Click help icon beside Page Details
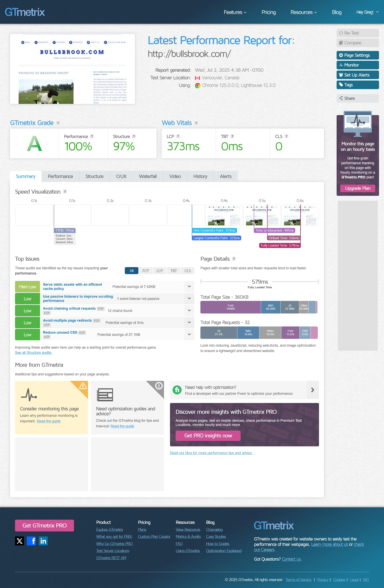Viewport: 384px width, 588px height. pos(234,259)
